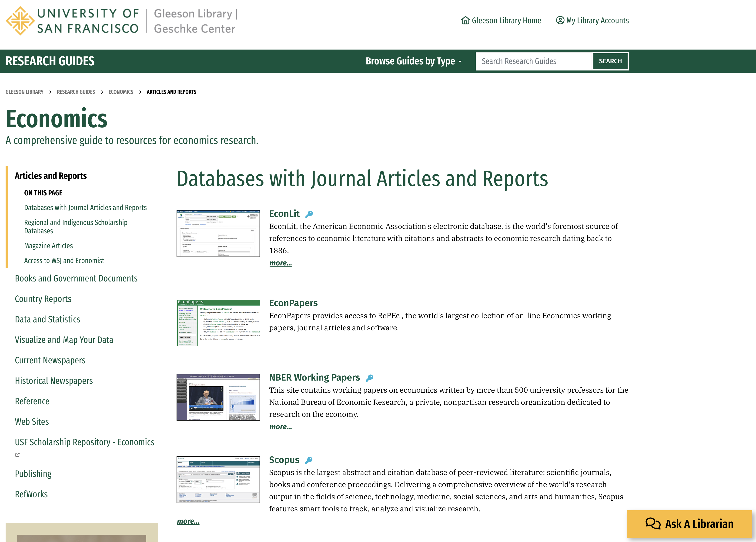Open the Historical Newspapers page
This screenshot has width=756, height=542.
54,381
